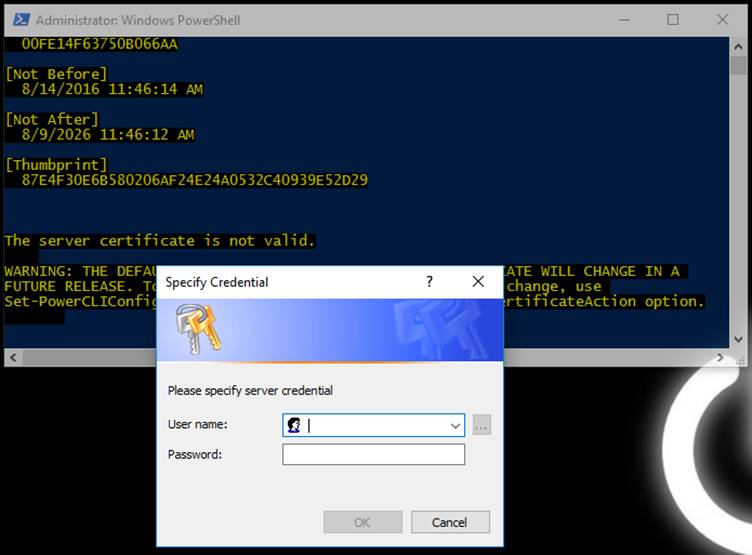Viewport: 752px width, 555px height.
Task: Click PowerShell horizontal scrollbar right arrow
Action: [720, 357]
